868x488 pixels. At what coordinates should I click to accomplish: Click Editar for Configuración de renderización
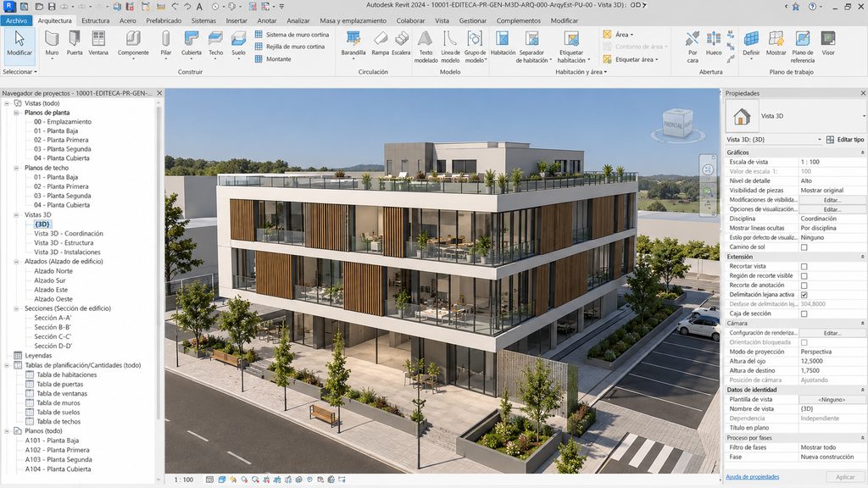(832, 333)
